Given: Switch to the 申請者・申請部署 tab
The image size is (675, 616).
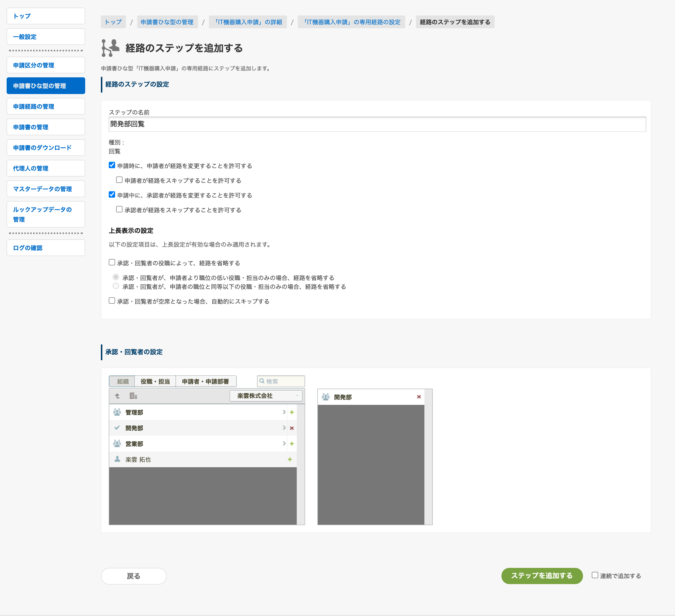Looking at the screenshot, I should (x=206, y=382).
